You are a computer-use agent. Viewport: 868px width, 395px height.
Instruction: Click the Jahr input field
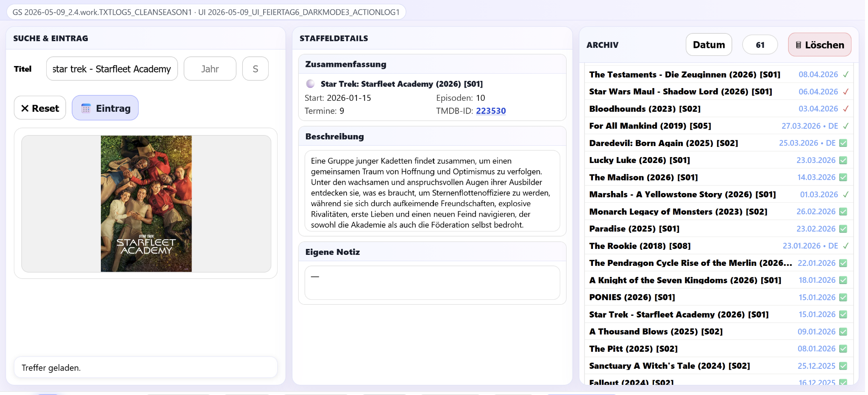tap(210, 69)
